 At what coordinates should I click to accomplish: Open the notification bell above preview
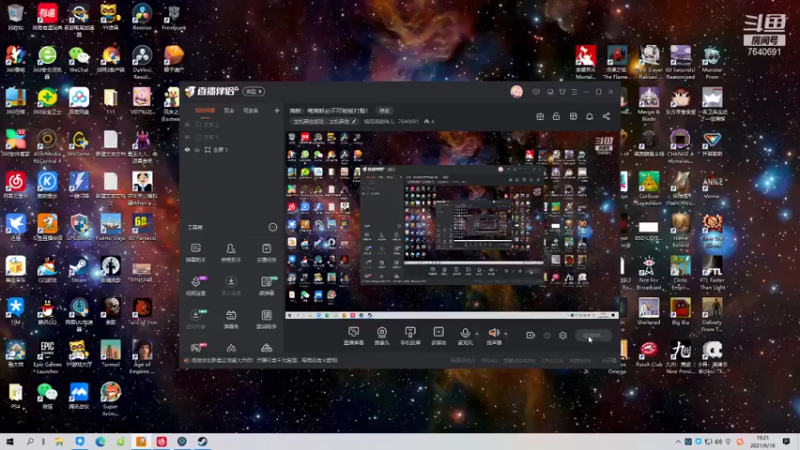589,116
